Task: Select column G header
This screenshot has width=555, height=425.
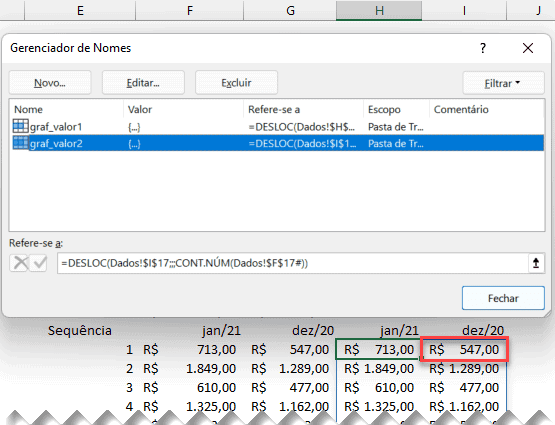Action: click(290, 10)
